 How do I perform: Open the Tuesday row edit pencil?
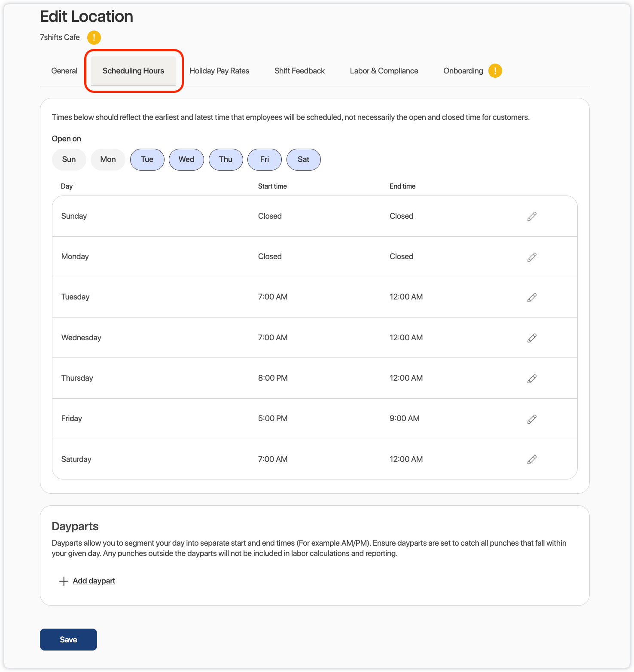[x=532, y=297]
